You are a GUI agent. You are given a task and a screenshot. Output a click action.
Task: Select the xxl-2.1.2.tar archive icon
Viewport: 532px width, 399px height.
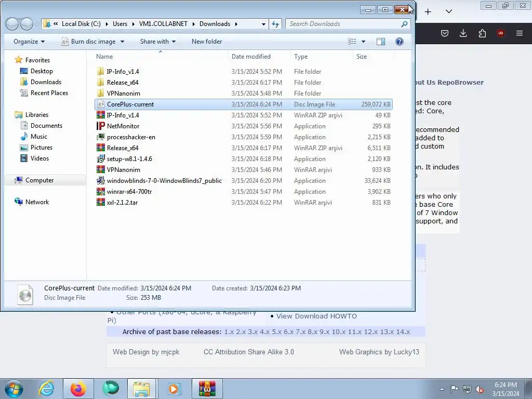[x=100, y=202]
